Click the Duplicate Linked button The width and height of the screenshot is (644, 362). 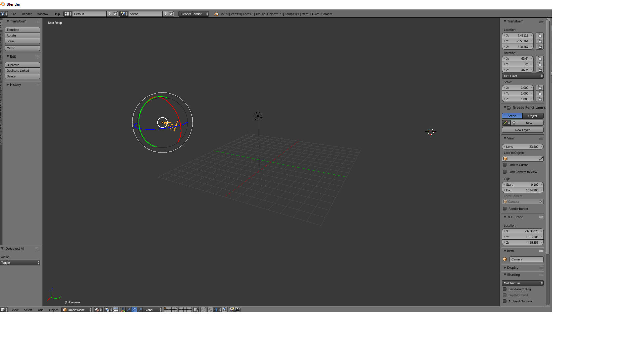22,71
